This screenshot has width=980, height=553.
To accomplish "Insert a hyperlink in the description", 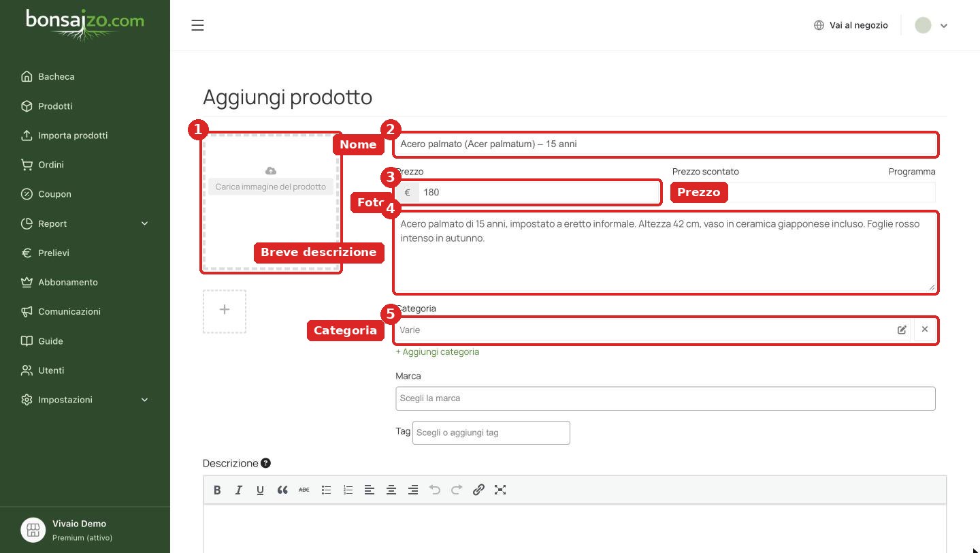I will coord(478,490).
